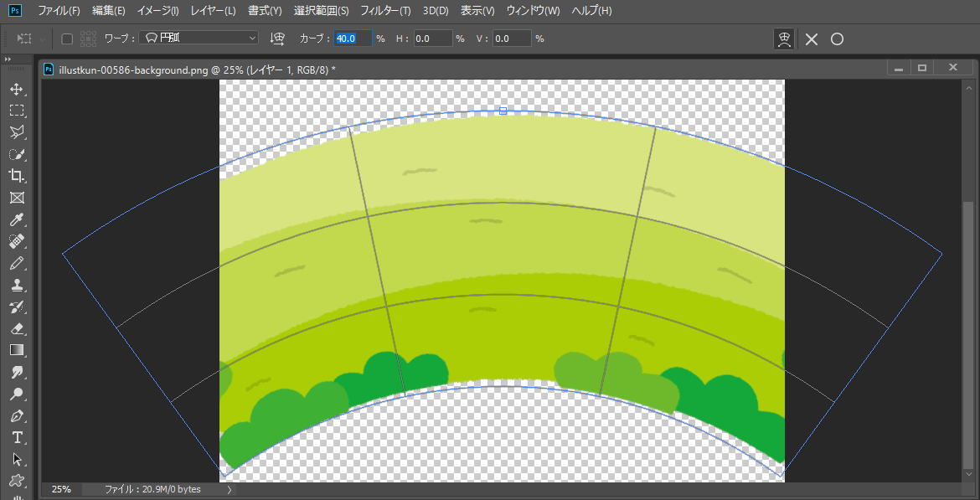Toggle the options bar checkbox beside ワープ
This screenshot has width=980, height=500.
(x=67, y=39)
